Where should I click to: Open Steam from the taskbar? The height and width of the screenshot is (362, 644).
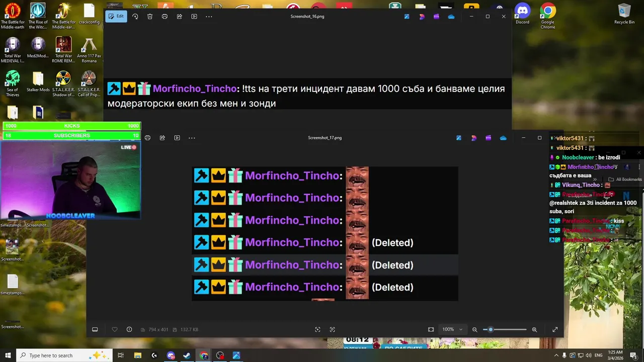tap(187, 355)
